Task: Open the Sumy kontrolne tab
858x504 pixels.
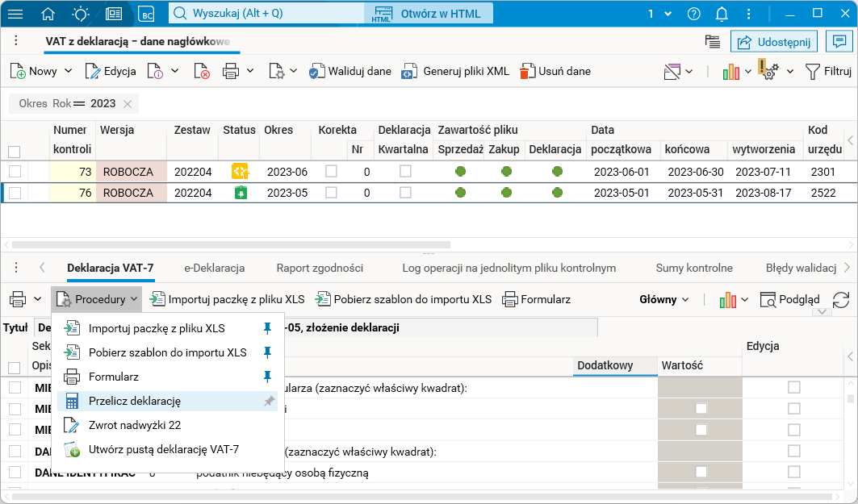Action: point(694,268)
